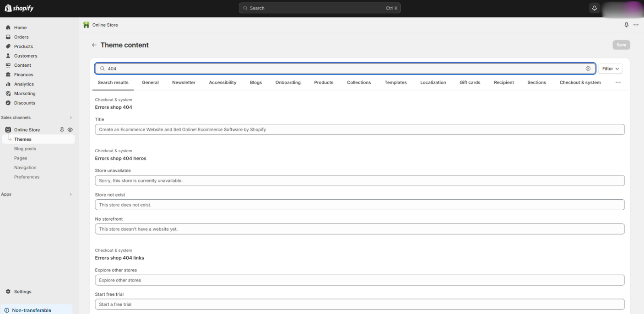Screen dimensions: 644x314
Task: Go back with the Theme content arrow
Action: coord(94,45)
